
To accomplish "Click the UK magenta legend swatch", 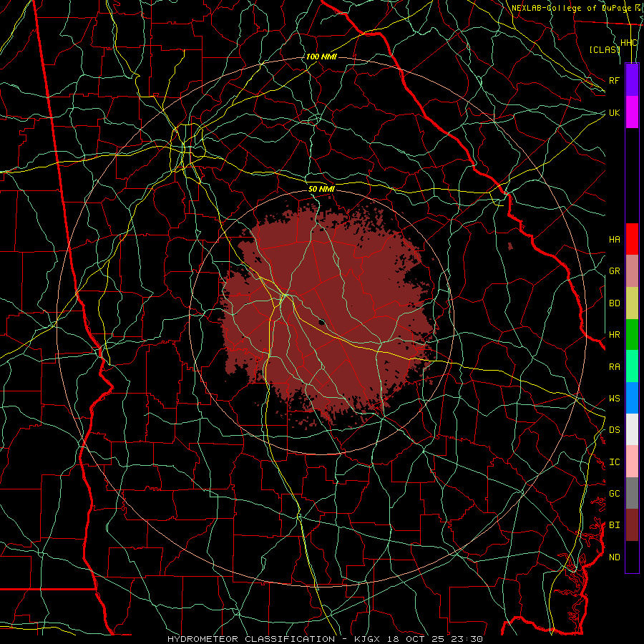I will coord(632,112).
